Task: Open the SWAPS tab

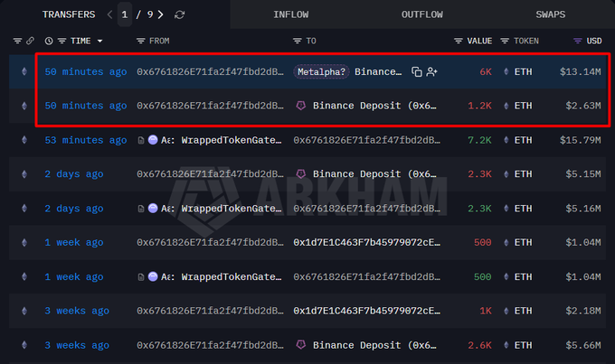Action: click(x=550, y=14)
